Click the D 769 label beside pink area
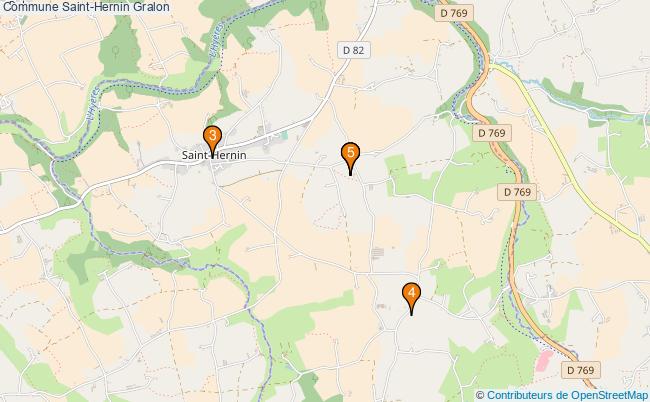Viewport: 650px width, 402px height. coord(580,370)
